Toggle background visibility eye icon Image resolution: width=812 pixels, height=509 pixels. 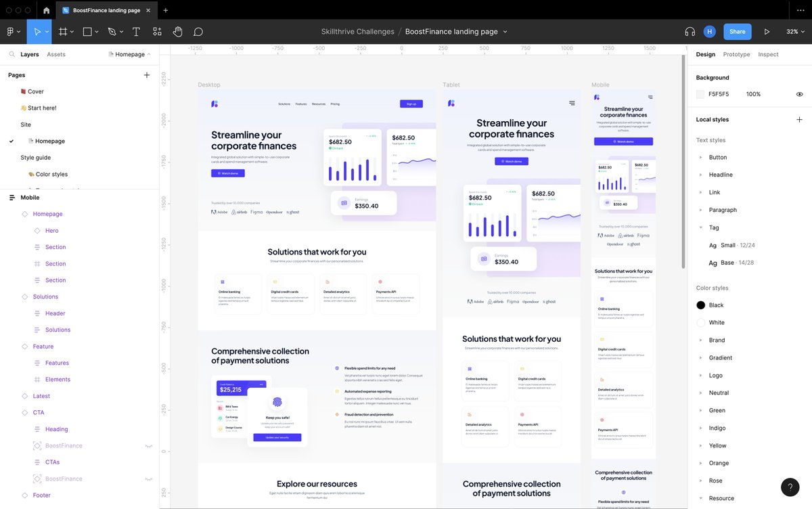tap(799, 95)
